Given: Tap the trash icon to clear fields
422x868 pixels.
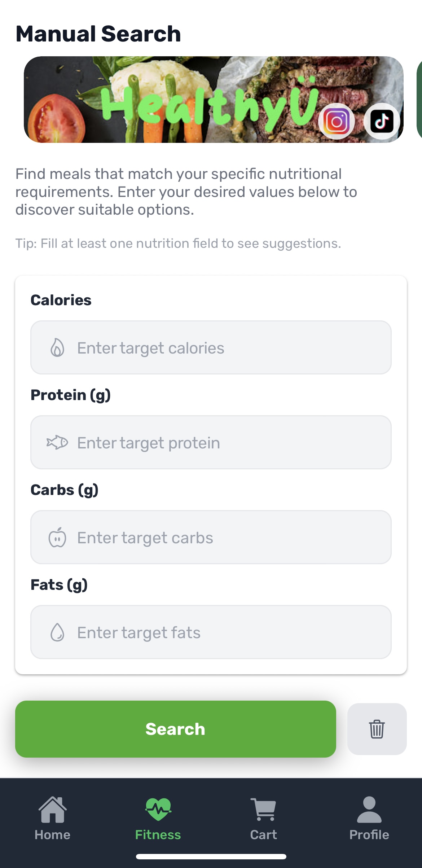Looking at the screenshot, I should pyautogui.click(x=377, y=729).
